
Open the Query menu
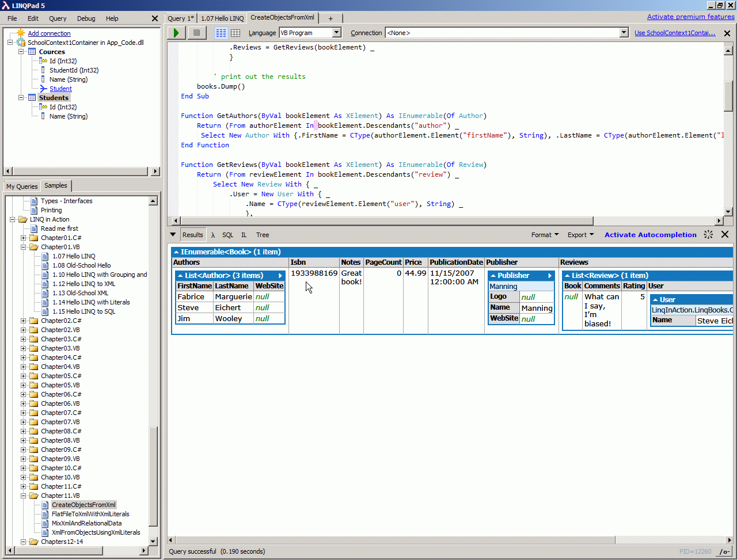pyautogui.click(x=58, y=18)
